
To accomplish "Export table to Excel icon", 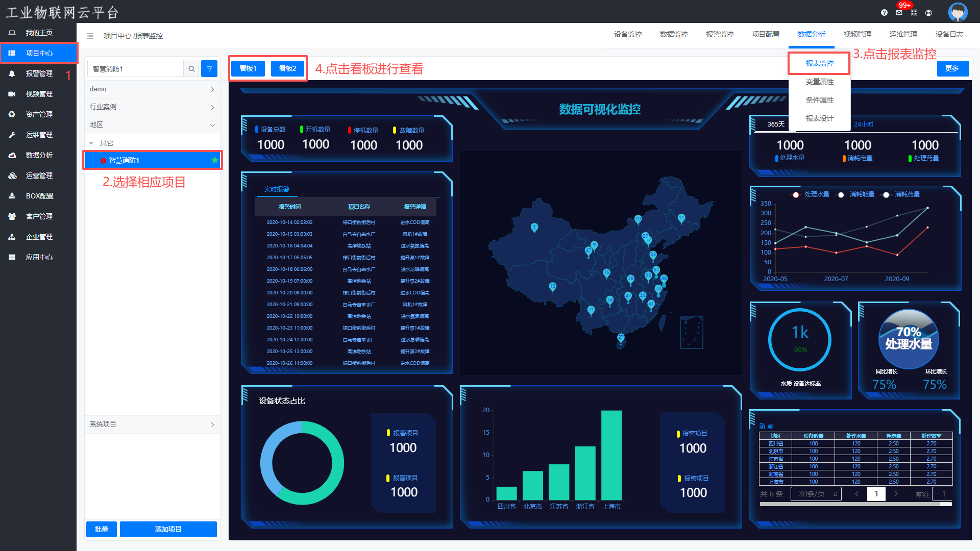I will coord(762,426).
